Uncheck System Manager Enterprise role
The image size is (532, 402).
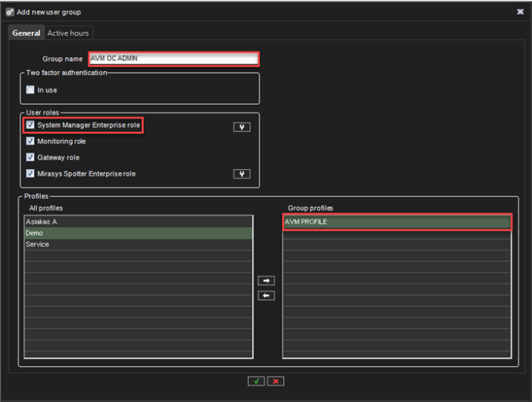30,125
